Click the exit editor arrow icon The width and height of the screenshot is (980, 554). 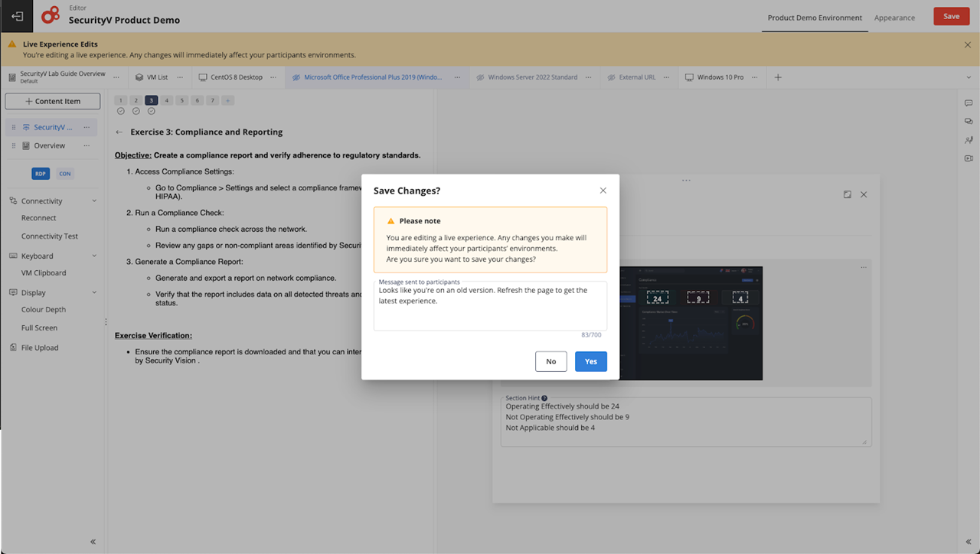pos(17,16)
